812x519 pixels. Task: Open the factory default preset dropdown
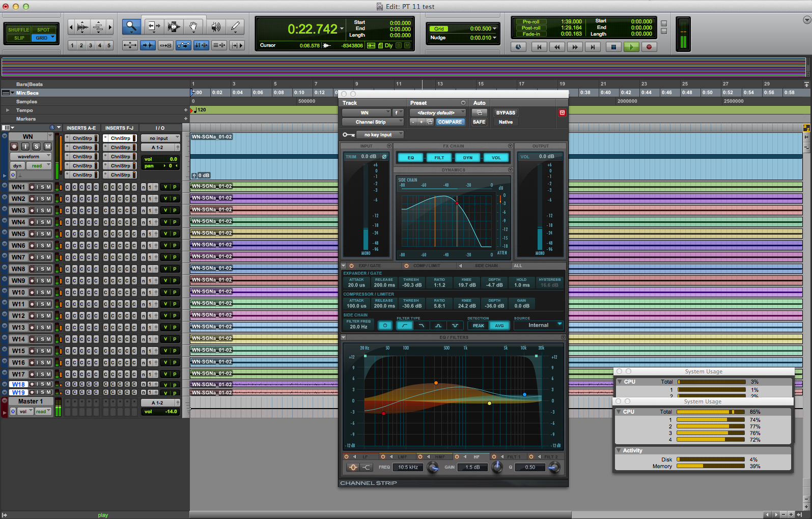click(x=439, y=113)
